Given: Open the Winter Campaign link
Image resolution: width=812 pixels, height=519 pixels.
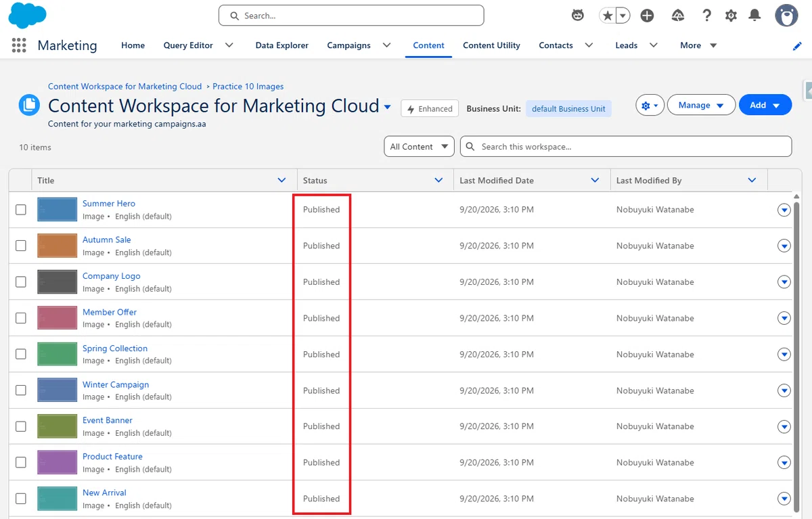Looking at the screenshot, I should tap(116, 384).
